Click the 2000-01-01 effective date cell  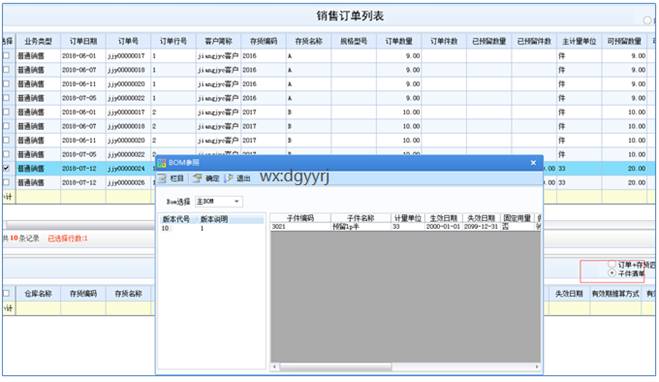point(443,227)
